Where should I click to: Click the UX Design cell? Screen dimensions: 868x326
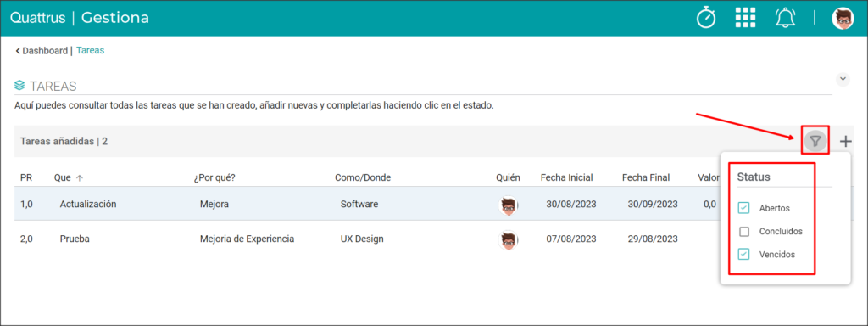coord(362,239)
